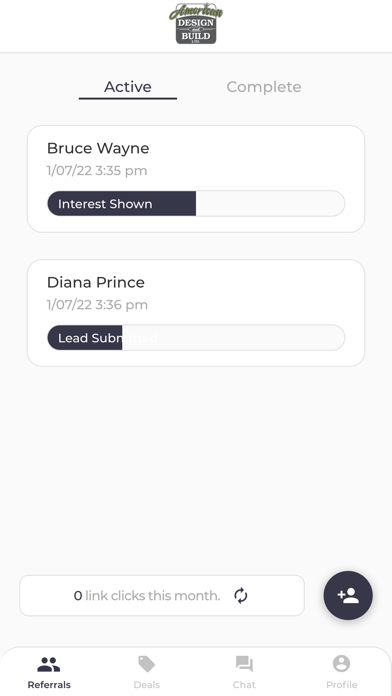Refresh link clicks with the circular arrows icon
Viewport: 392px width, 696px height.
(241, 595)
